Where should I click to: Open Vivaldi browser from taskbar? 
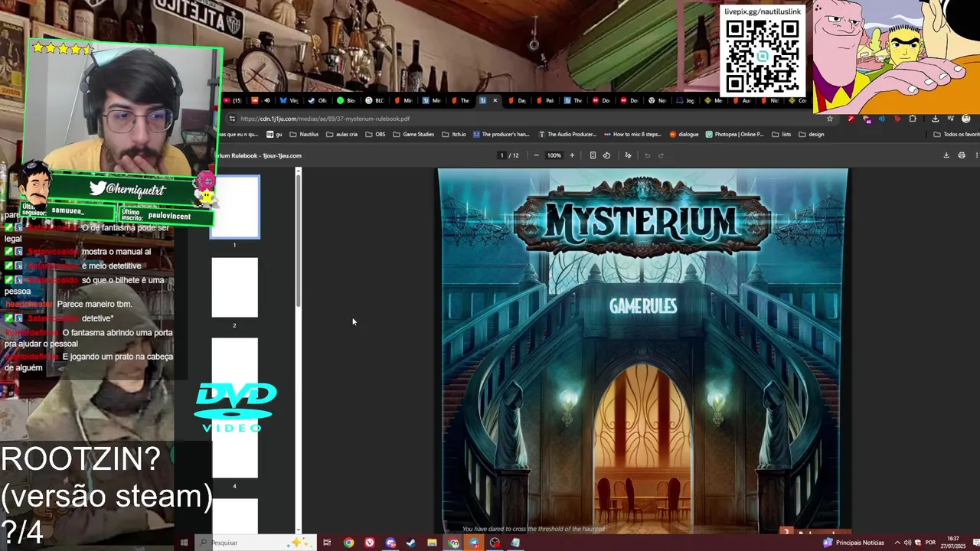(x=370, y=543)
